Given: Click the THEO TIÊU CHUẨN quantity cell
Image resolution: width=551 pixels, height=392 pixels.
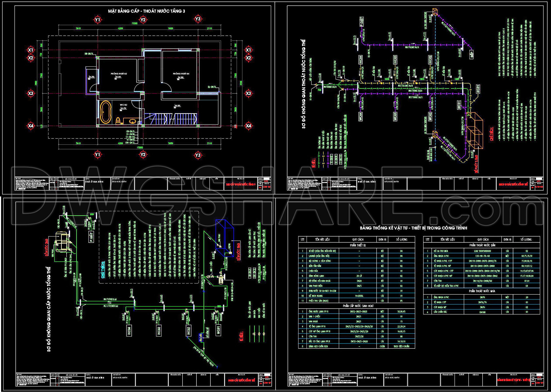Looking at the screenshot, I should 401,346.
